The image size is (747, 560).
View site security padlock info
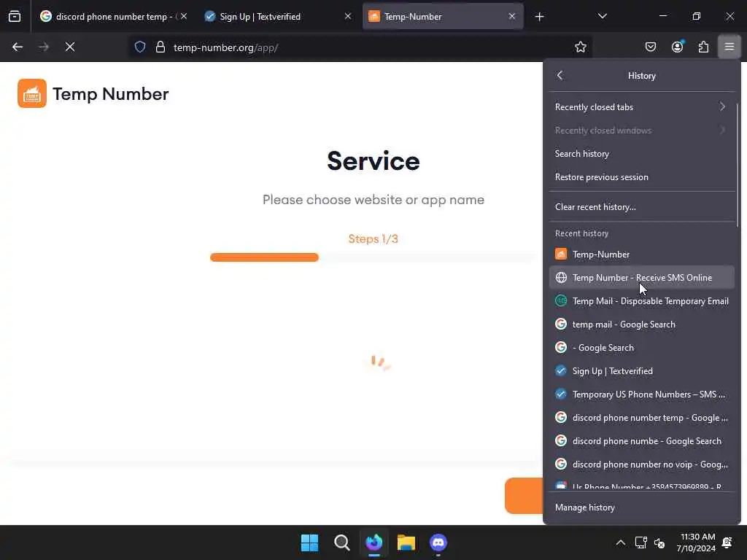(160, 47)
